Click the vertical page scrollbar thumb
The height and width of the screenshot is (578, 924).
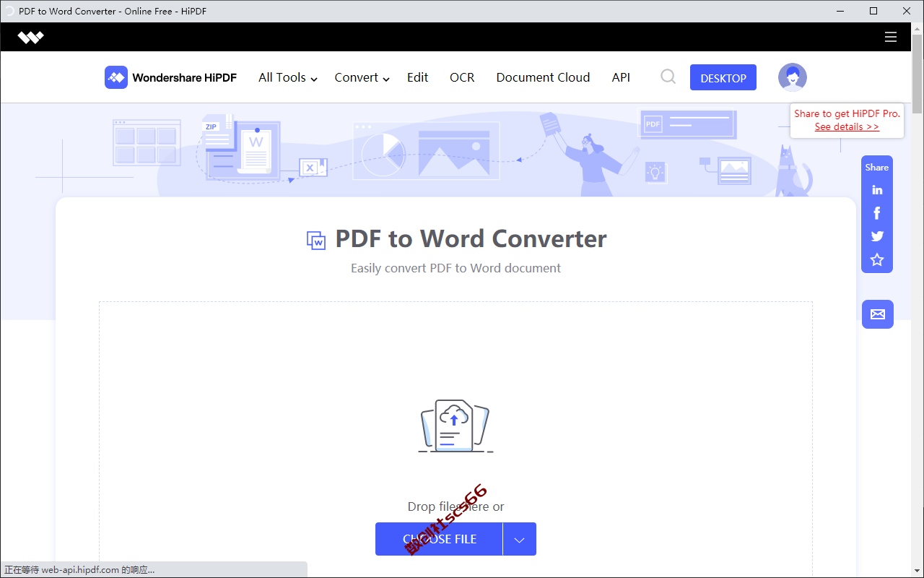point(918,72)
